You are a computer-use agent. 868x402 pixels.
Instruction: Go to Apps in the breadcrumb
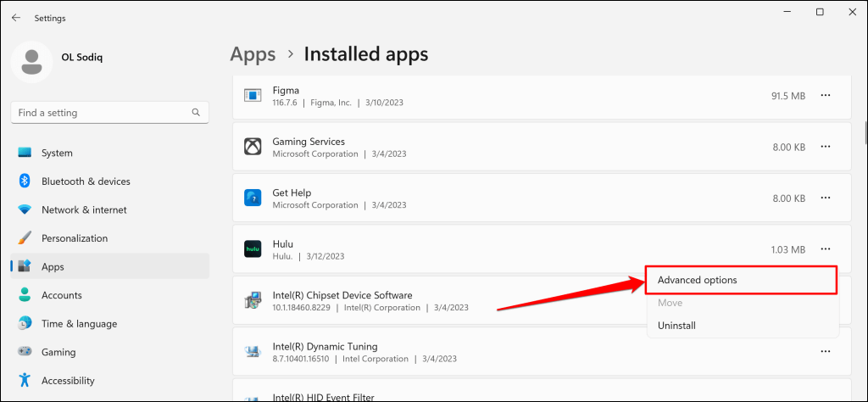click(x=253, y=54)
